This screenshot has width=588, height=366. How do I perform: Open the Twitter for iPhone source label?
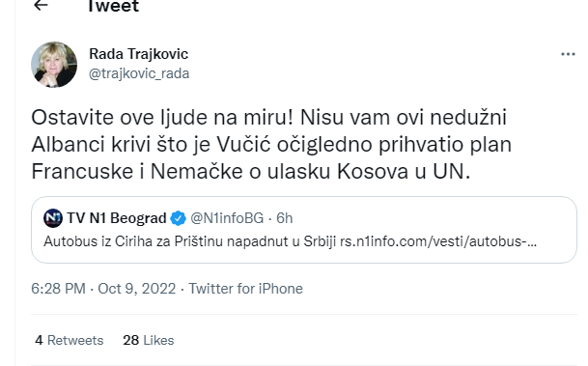(x=245, y=289)
